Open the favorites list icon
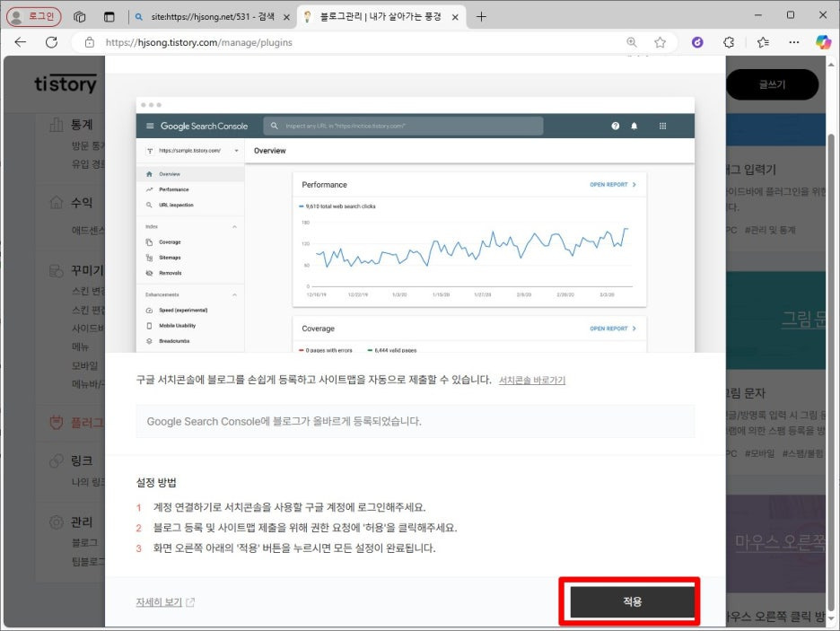This screenshot has width=840, height=631. (764, 42)
